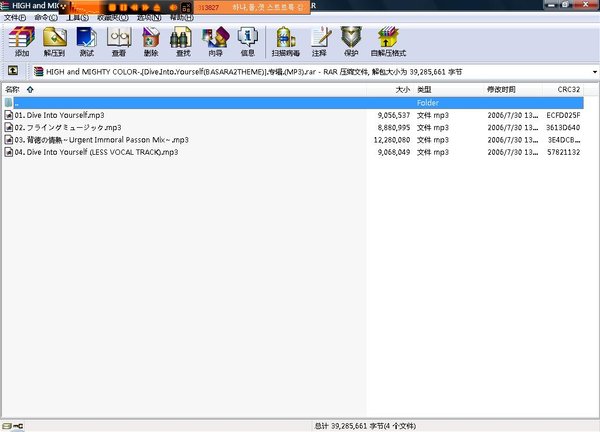The height and width of the screenshot is (432, 600).
Task: Click the track title text in the mini player
Action: click(x=267, y=7)
